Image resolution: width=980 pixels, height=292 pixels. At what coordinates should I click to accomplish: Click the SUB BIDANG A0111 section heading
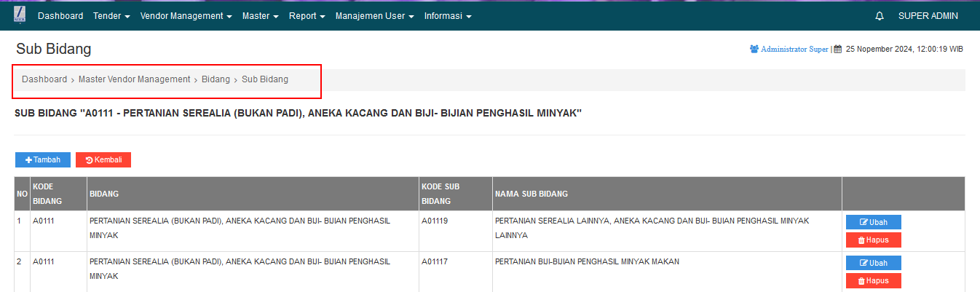point(298,114)
